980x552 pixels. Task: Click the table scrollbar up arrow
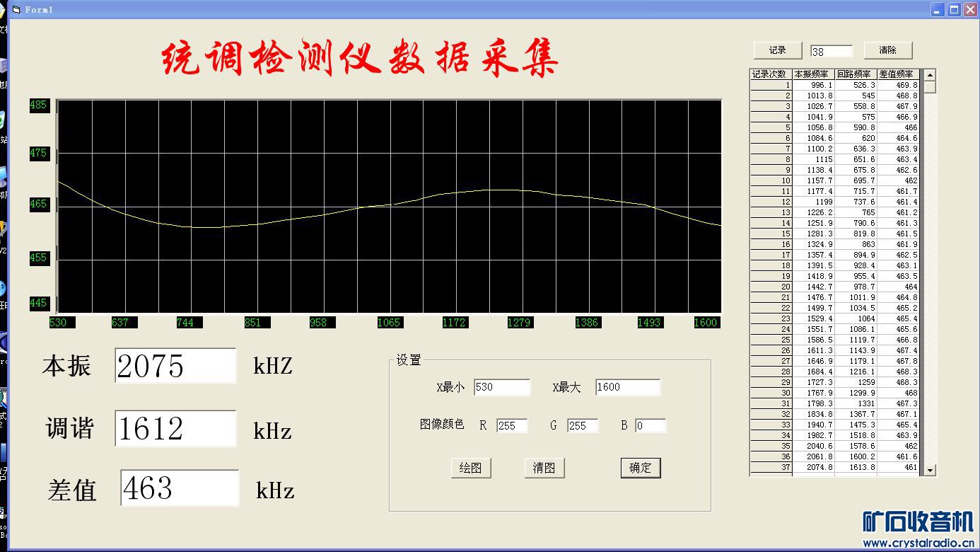click(x=930, y=75)
